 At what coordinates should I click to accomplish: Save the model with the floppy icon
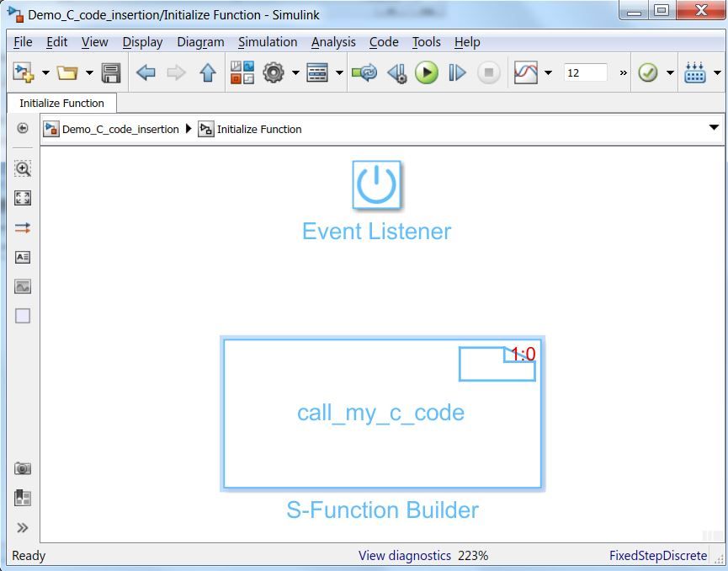click(x=111, y=72)
